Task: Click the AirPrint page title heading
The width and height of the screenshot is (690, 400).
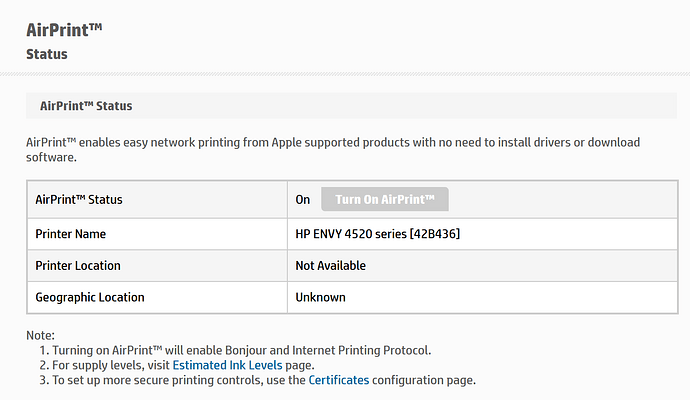Action: 64,30
